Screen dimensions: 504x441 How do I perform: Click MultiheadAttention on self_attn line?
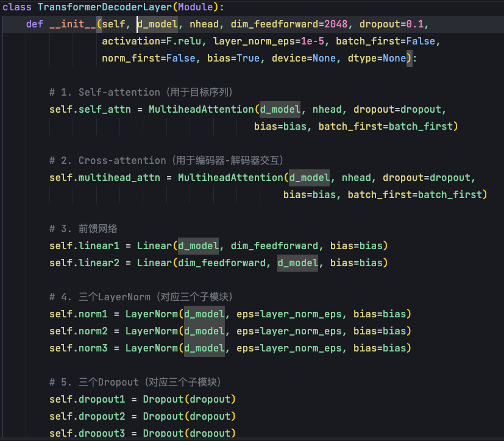pos(201,109)
